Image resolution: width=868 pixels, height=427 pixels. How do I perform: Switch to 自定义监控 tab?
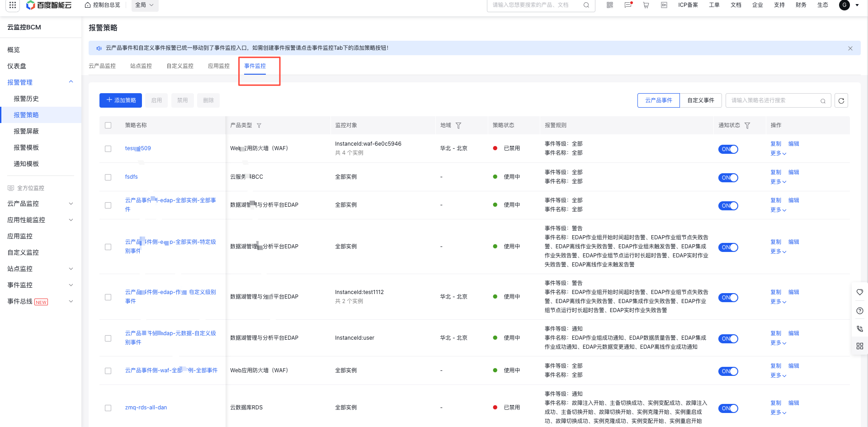click(180, 66)
